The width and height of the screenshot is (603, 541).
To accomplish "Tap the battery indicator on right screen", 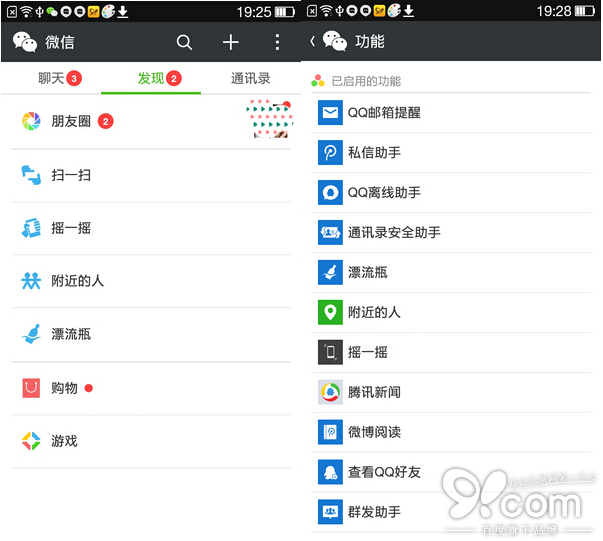I will (585, 12).
